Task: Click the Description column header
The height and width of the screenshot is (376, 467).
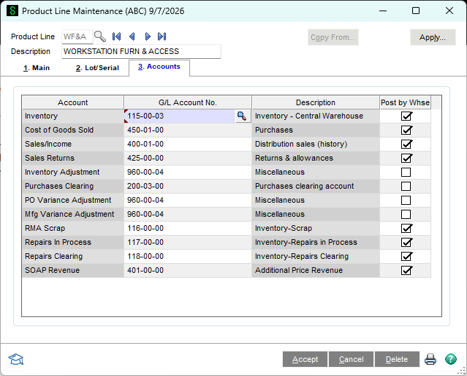Action: (x=315, y=102)
